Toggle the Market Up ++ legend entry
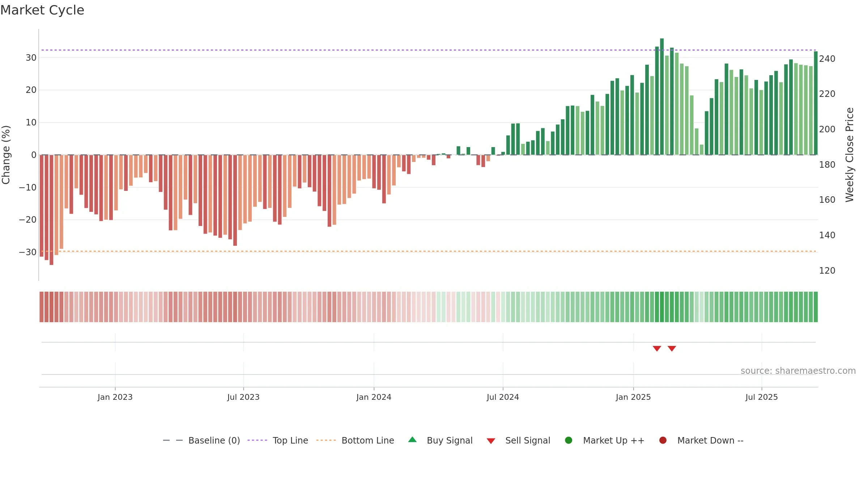Image resolution: width=868 pixels, height=488 pixels. coord(604,440)
